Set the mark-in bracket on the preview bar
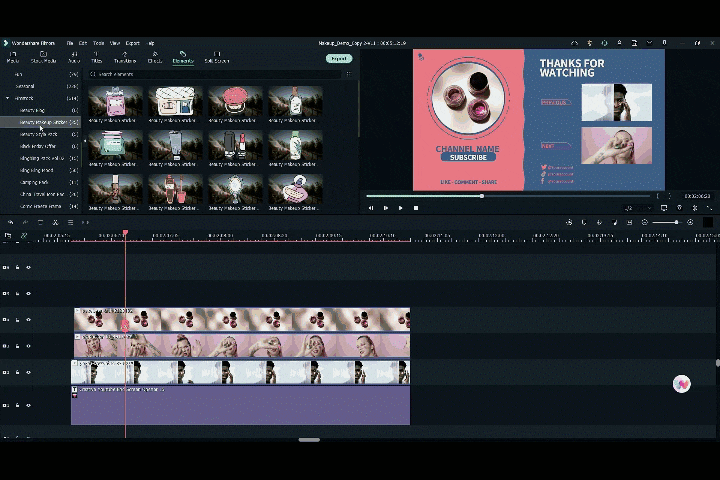This screenshot has height=480, width=720. [658, 196]
